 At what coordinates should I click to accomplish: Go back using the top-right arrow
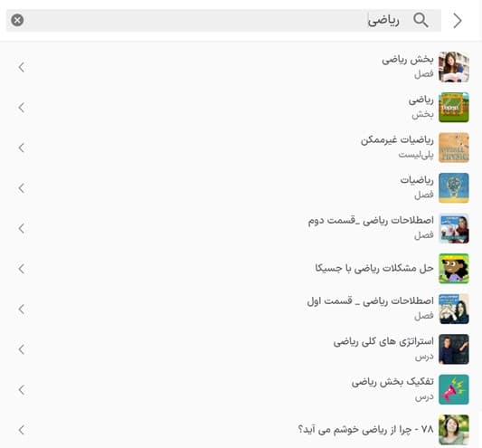coord(458,21)
